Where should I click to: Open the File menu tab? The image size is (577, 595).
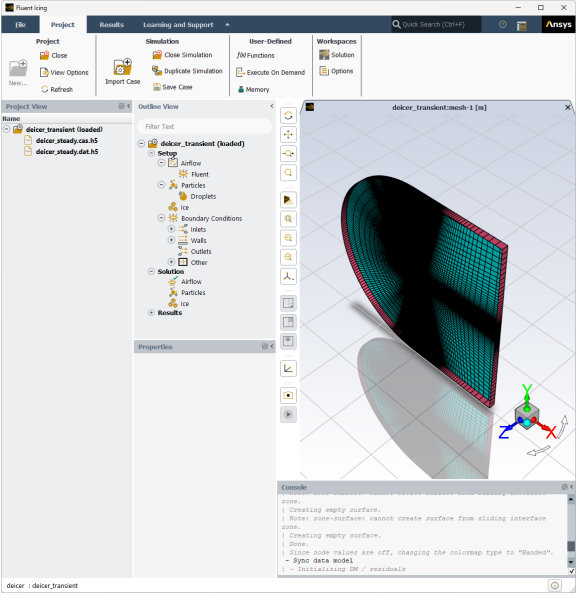(20, 25)
